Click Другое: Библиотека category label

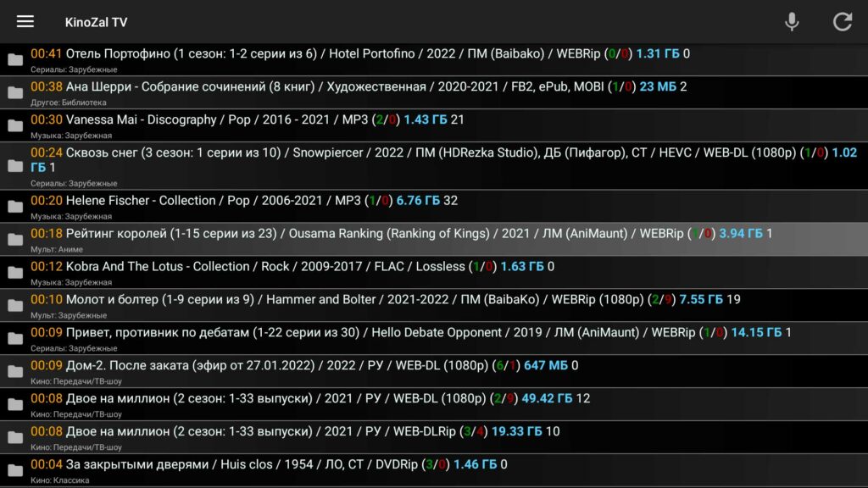[x=69, y=103]
